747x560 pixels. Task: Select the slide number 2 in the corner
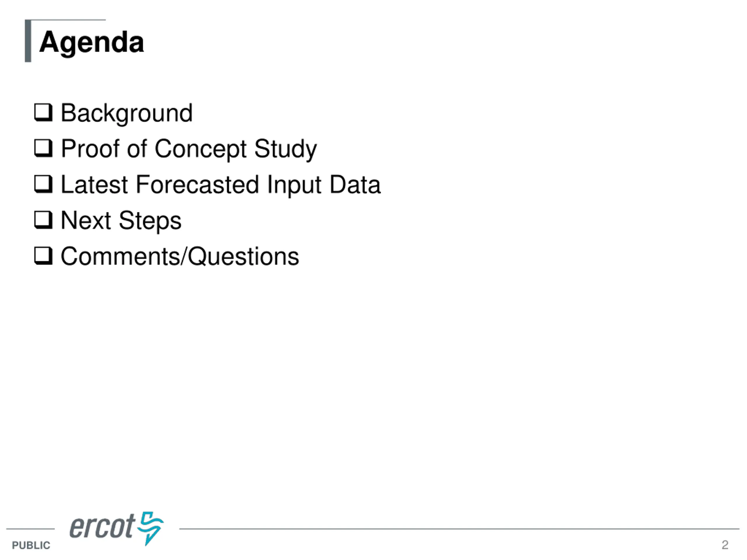725,545
